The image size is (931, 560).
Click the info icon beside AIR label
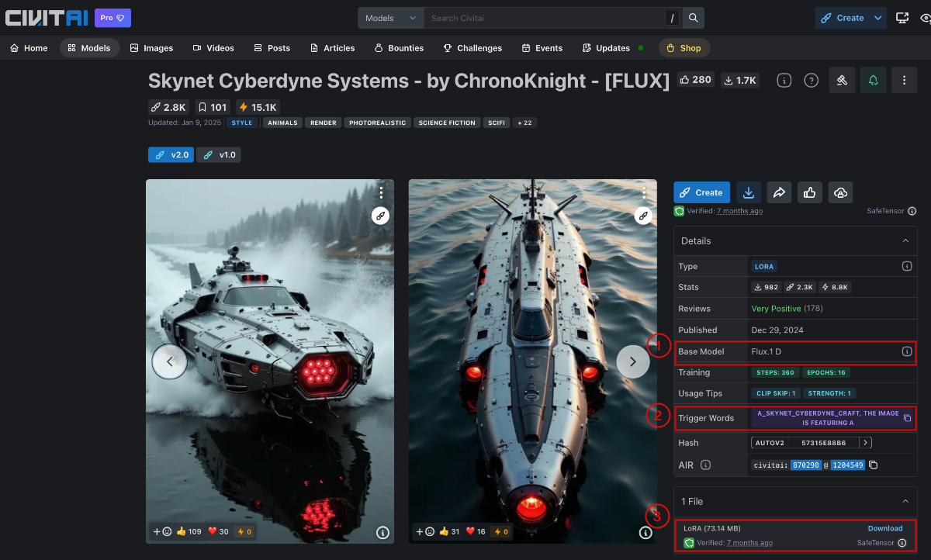coord(705,465)
